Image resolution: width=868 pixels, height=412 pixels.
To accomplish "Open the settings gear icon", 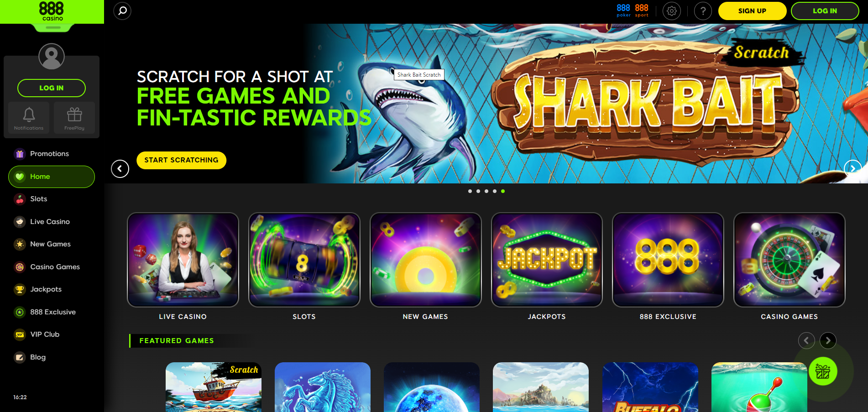I will (x=671, y=11).
